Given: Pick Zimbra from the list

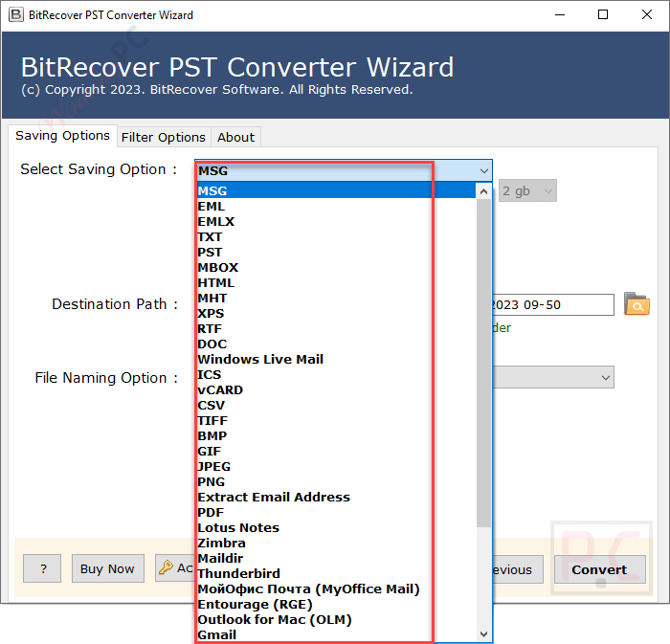Looking at the screenshot, I should click(x=336, y=544).
